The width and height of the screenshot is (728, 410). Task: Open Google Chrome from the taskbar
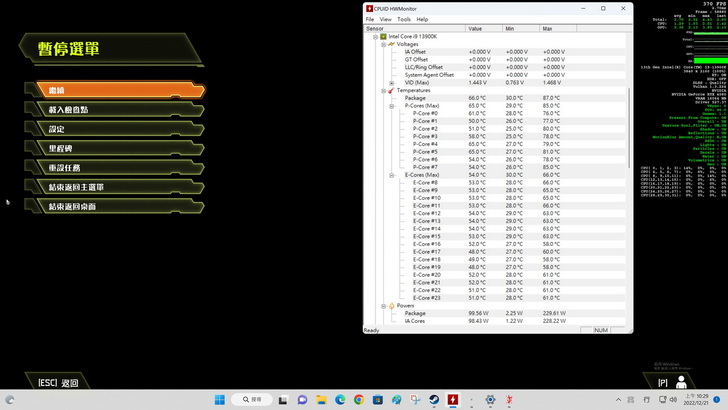(359, 399)
